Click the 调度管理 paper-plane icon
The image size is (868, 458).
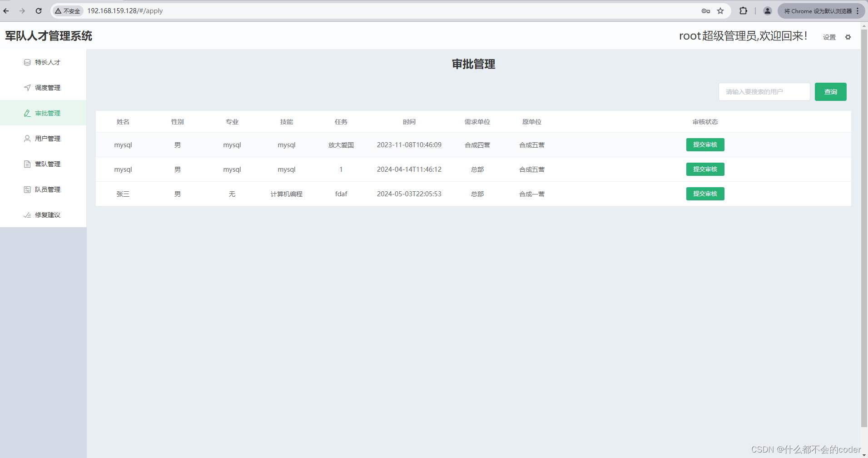pyautogui.click(x=27, y=88)
